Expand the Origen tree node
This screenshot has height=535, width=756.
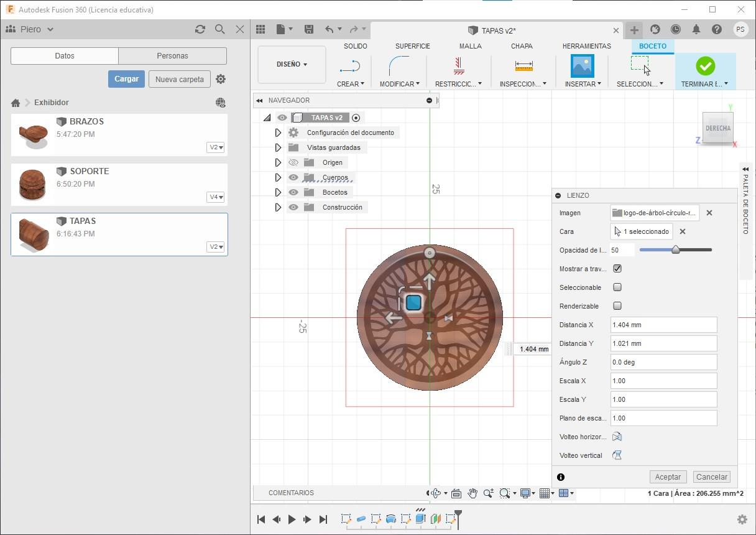tap(278, 162)
